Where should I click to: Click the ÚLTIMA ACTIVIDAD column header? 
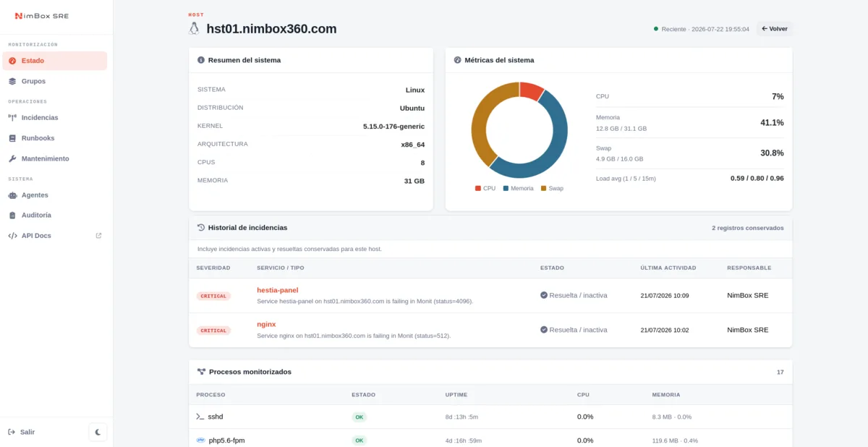point(668,268)
